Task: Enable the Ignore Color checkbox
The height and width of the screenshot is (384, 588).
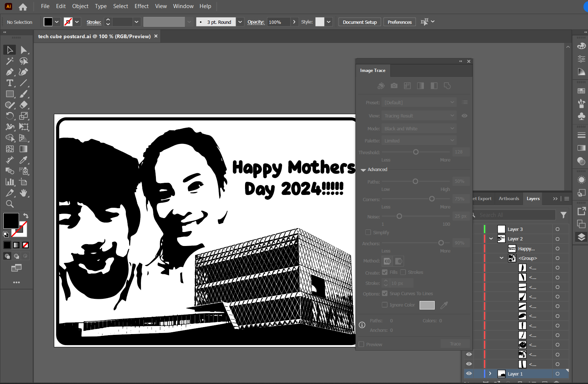Action: pos(385,305)
